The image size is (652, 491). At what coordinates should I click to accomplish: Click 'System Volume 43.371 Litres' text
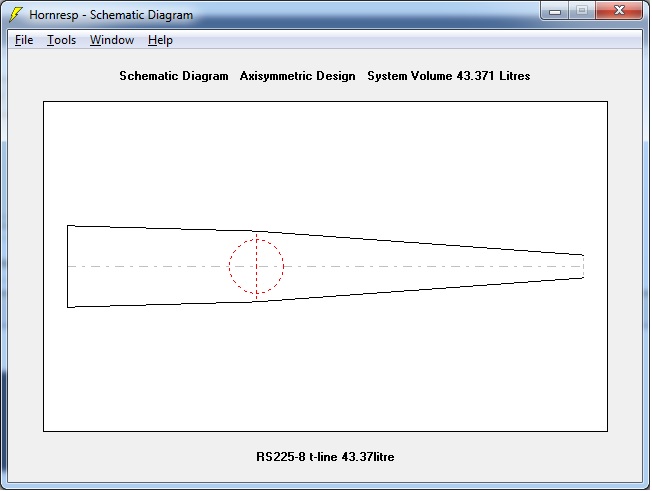tap(449, 76)
